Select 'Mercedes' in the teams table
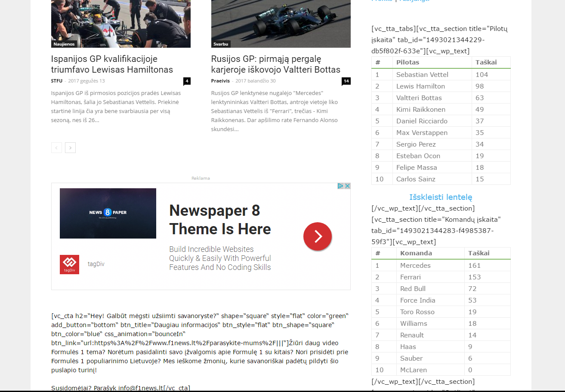The height and width of the screenshot is (392, 565). coord(415,266)
